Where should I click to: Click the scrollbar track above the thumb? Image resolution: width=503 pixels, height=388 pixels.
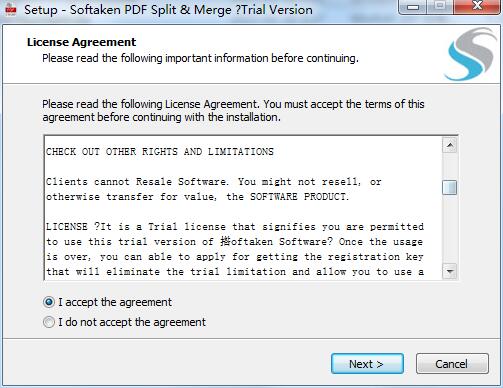450,166
